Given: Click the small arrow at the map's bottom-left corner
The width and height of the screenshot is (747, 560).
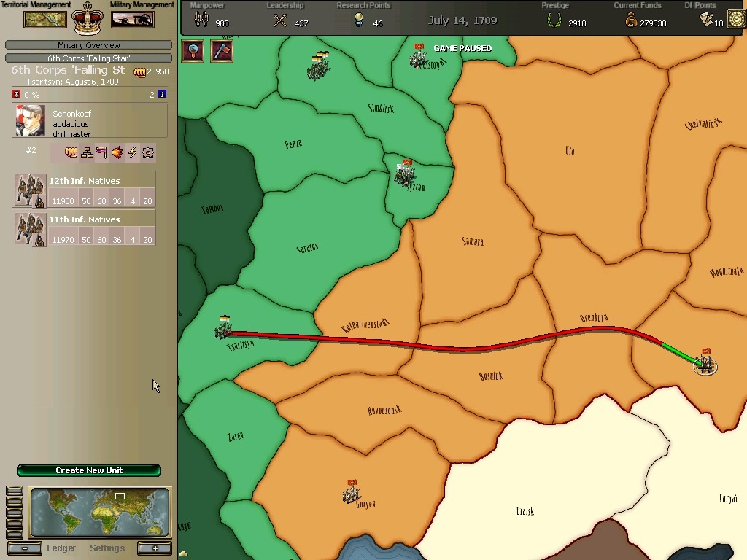Looking at the screenshot, I should (x=183, y=553).
